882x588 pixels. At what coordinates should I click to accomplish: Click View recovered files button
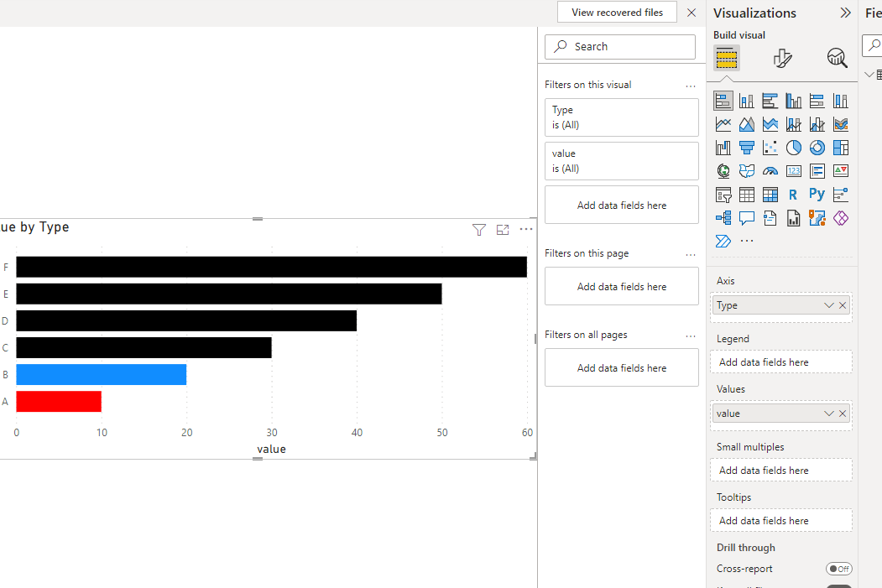[x=617, y=13]
